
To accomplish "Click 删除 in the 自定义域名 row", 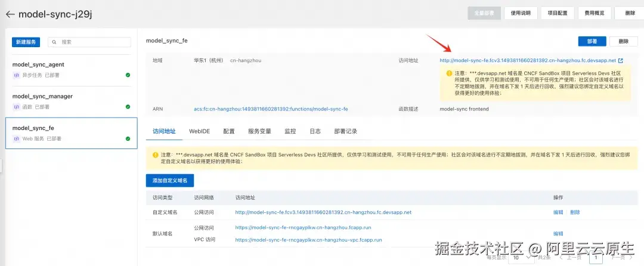I will click(x=575, y=212).
